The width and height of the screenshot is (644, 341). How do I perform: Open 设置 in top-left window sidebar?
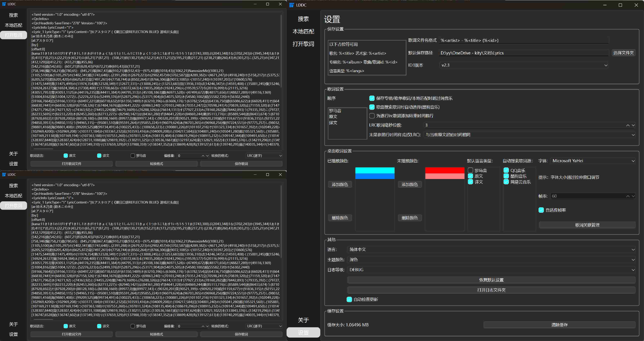pyautogui.click(x=14, y=164)
